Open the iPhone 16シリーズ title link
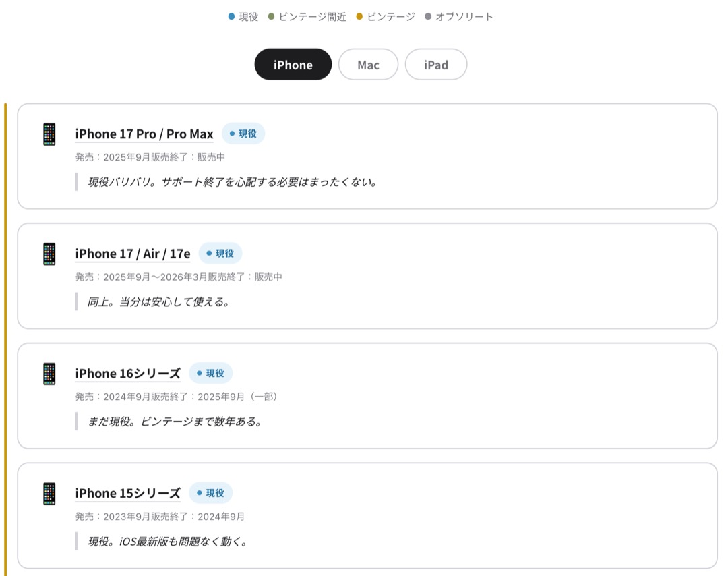728x576 pixels. click(128, 374)
